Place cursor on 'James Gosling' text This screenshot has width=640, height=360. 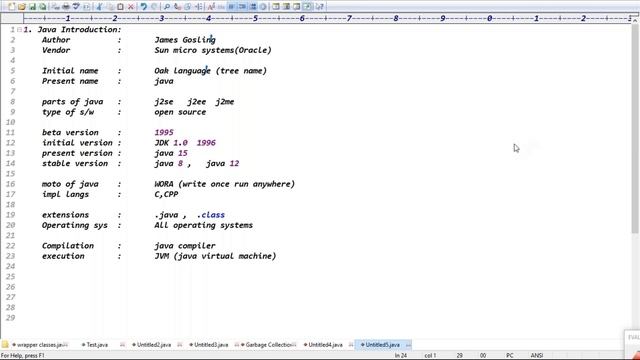tap(185, 40)
